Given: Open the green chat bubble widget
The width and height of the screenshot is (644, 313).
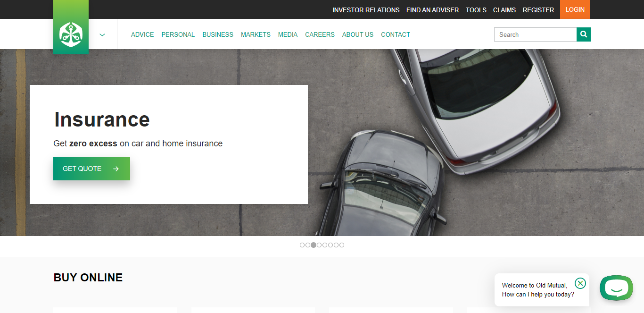Looking at the screenshot, I should [x=616, y=288].
